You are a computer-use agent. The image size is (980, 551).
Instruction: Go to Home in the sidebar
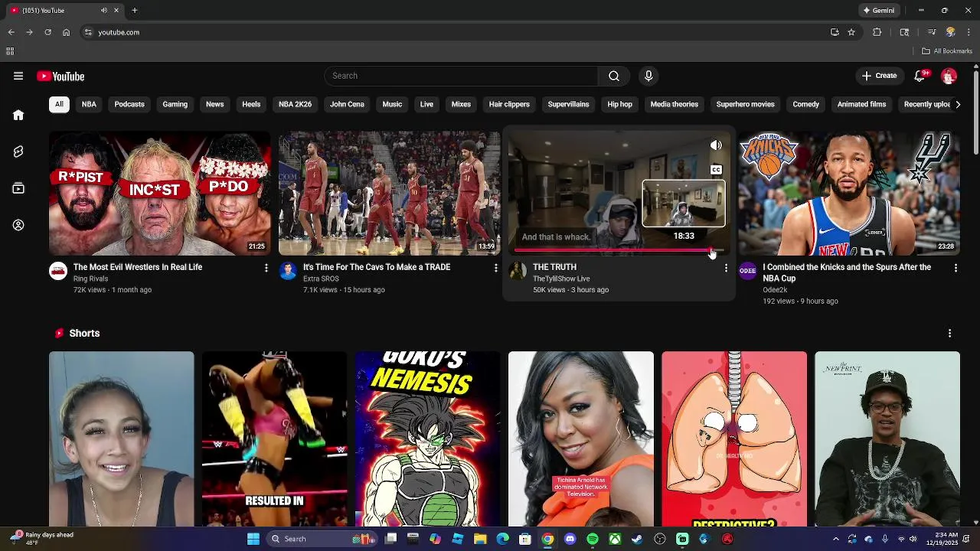coord(18,115)
